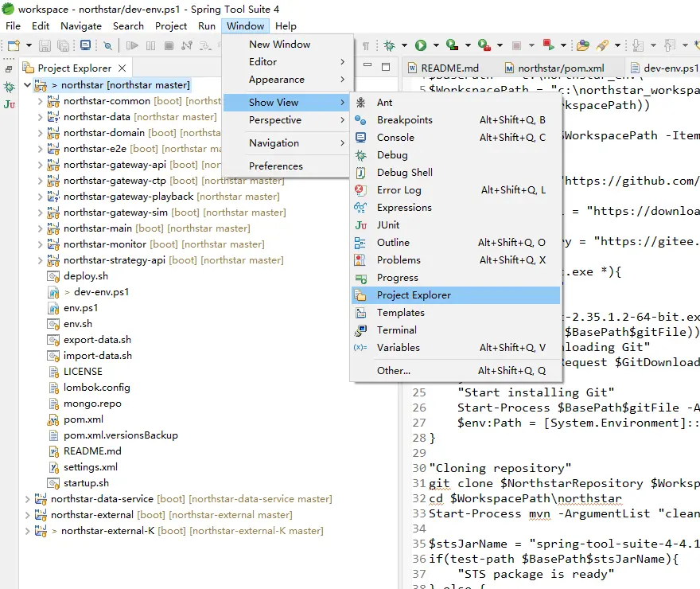The height and width of the screenshot is (589, 700).
Task: Open the Debug perspective icon in left sidebar
Action: tap(9, 87)
